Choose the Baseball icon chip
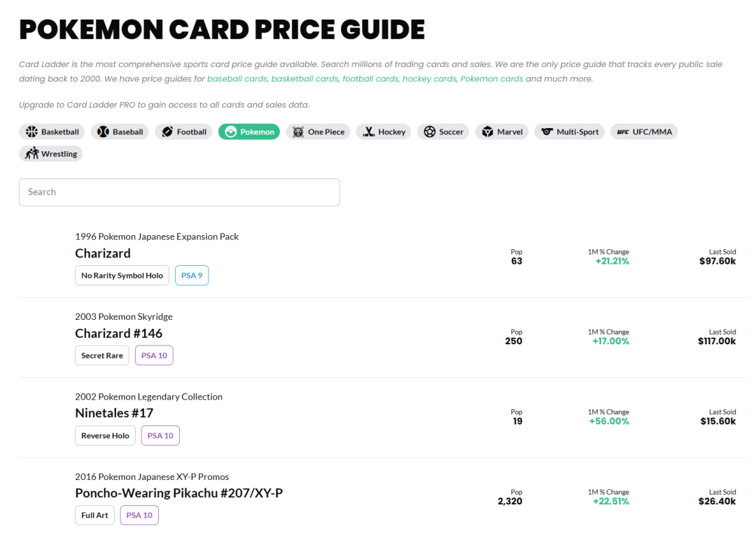Viewport: 756px width, 536px height. (x=103, y=132)
